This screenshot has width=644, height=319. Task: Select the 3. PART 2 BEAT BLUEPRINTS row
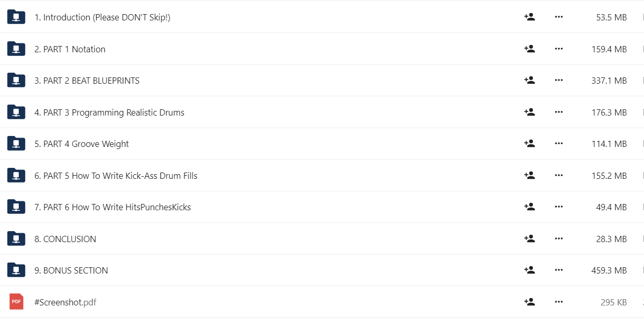(322, 81)
